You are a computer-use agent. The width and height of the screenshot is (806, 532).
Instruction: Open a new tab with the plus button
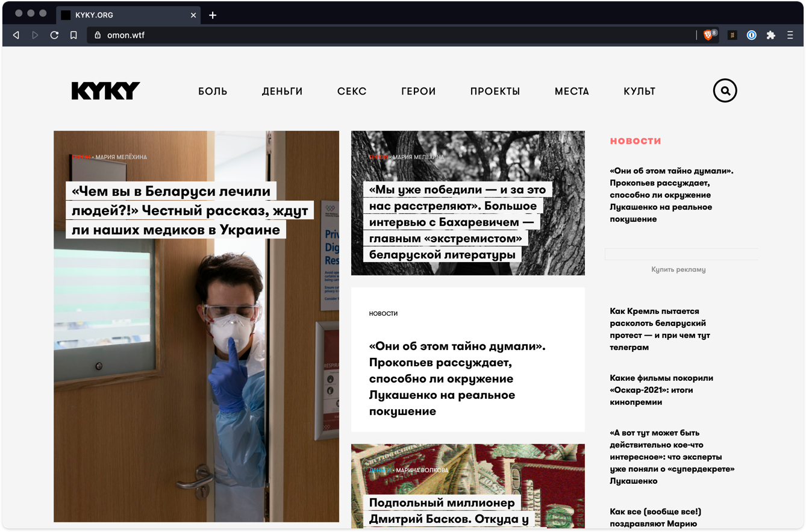[213, 15]
